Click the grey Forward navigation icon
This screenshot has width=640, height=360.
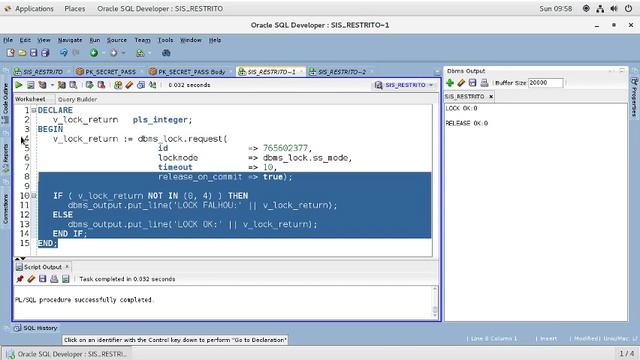tap(114, 53)
